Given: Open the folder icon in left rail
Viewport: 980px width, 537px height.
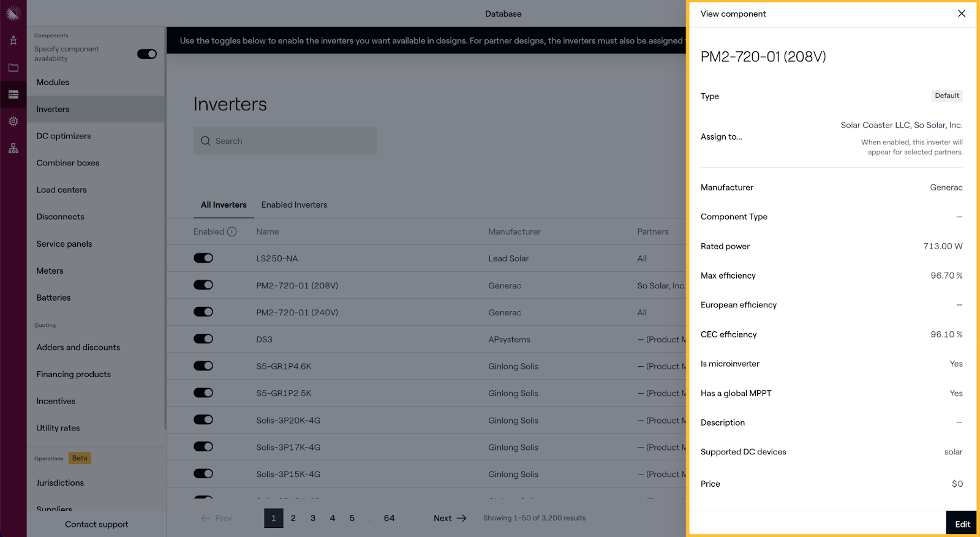Looking at the screenshot, I should (x=13, y=67).
